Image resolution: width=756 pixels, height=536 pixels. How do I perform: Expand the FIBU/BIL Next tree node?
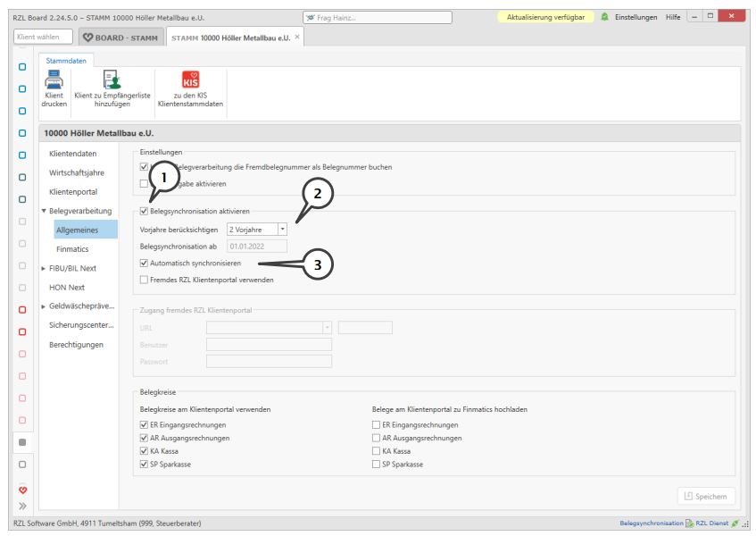44,268
